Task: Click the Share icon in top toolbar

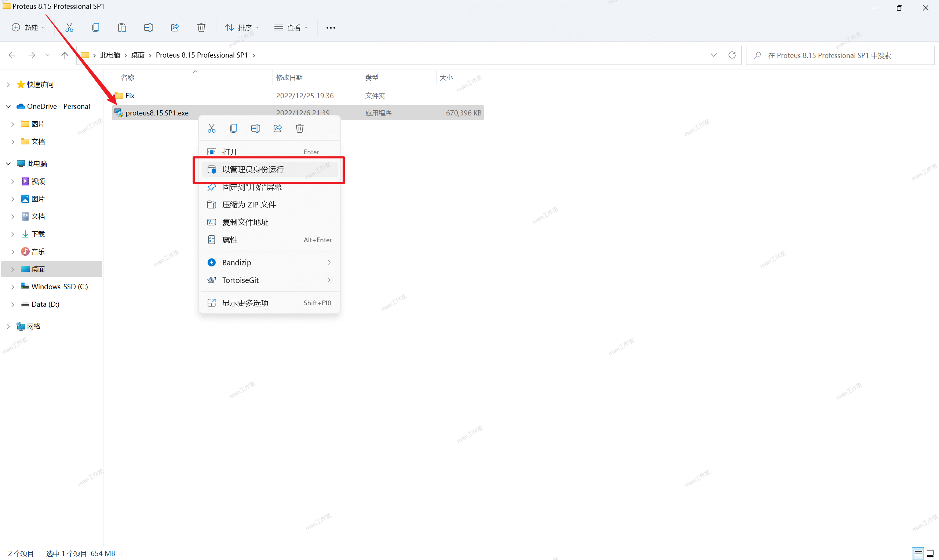Action: (x=175, y=27)
